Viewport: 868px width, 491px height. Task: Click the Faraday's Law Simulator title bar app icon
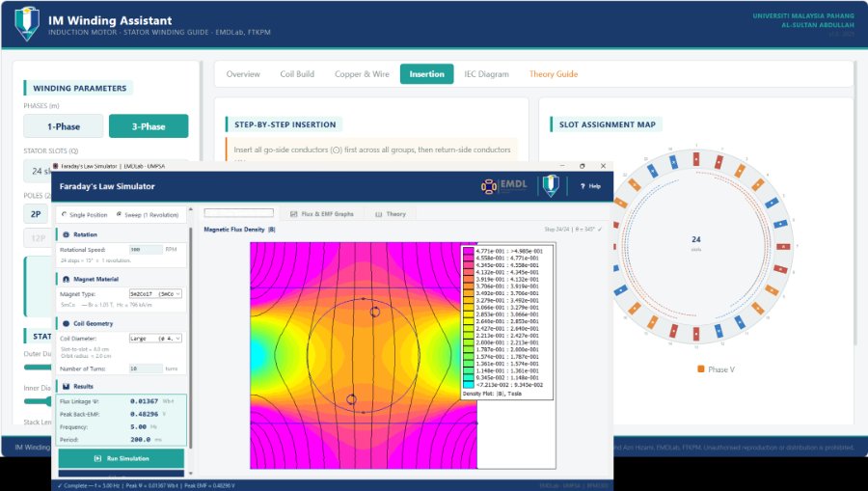click(x=55, y=166)
